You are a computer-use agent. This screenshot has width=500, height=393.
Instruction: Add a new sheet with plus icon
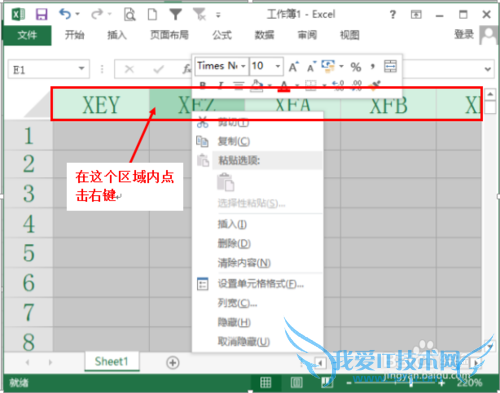click(173, 363)
